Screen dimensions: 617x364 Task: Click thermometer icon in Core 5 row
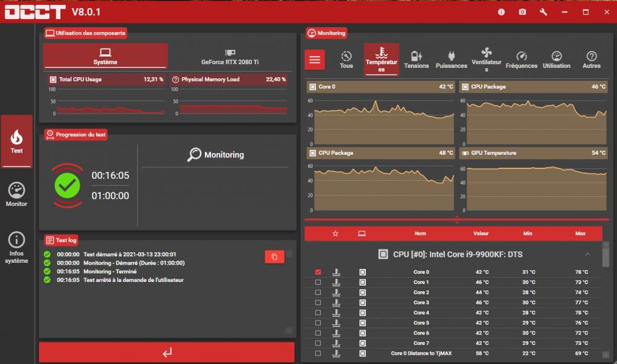(336, 323)
